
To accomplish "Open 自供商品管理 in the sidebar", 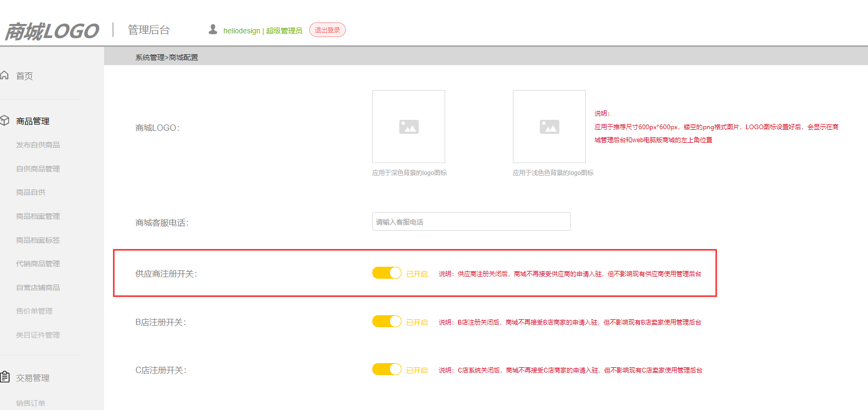I will click(38, 169).
